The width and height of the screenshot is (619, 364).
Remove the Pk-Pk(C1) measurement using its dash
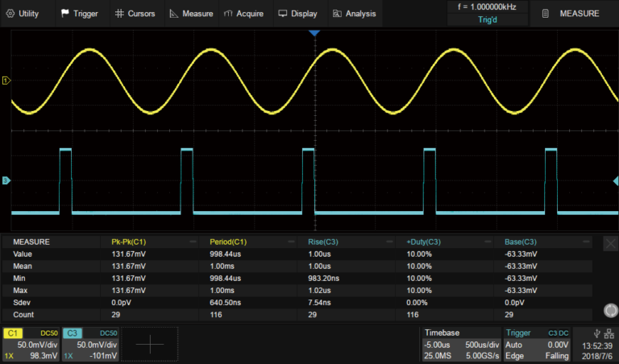[193, 242]
